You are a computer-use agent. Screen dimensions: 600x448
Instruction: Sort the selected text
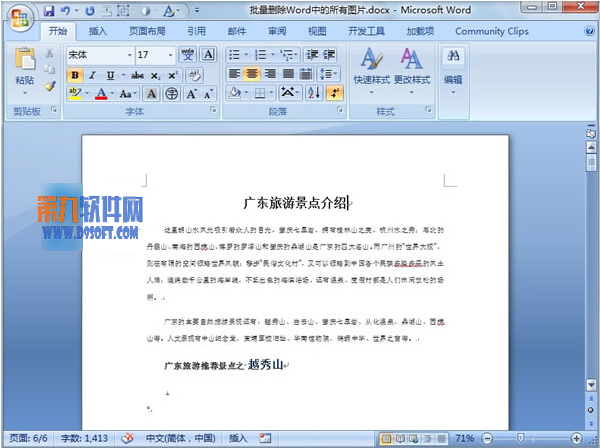[314, 93]
